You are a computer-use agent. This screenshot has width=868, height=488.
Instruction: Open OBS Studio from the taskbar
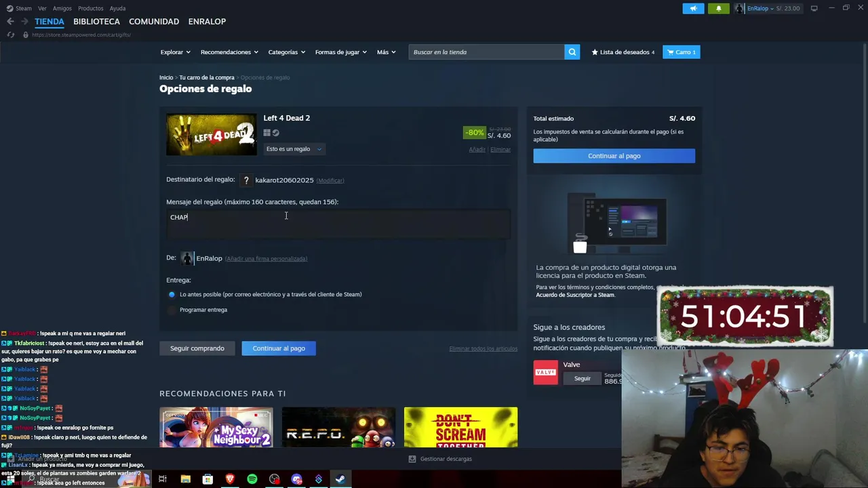pos(274,479)
